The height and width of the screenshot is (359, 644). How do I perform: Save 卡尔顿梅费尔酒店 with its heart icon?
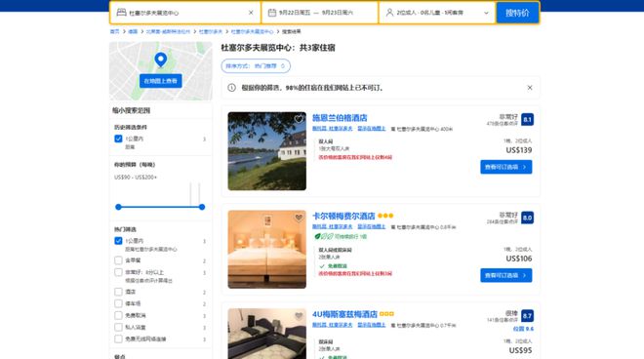pos(299,218)
